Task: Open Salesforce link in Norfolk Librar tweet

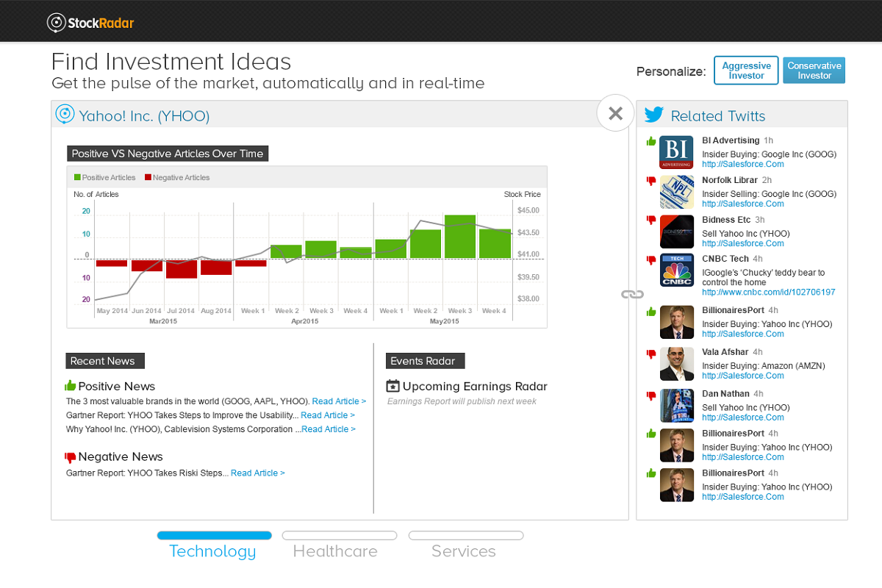Action: tap(743, 204)
